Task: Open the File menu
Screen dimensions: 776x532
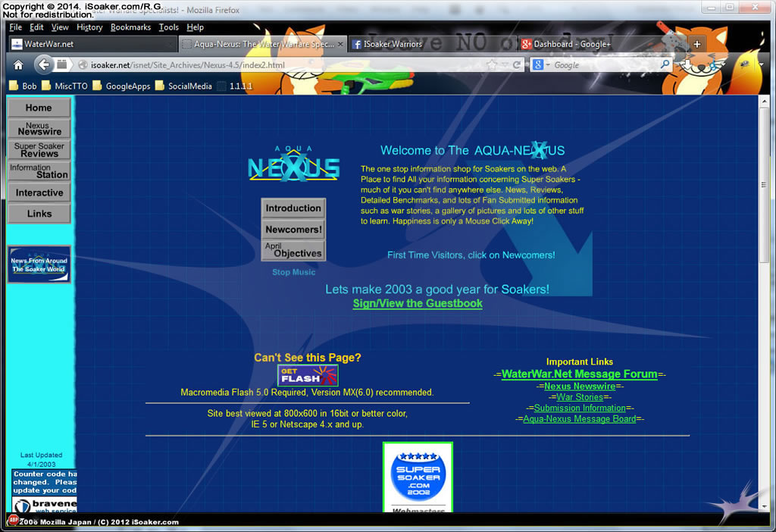Action: point(15,27)
